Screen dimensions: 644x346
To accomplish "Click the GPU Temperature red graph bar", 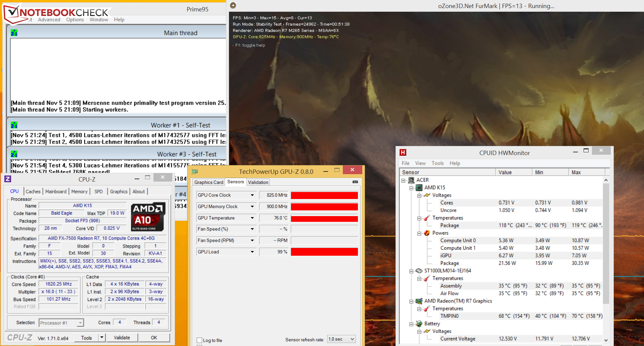I will tap(324, 218).
